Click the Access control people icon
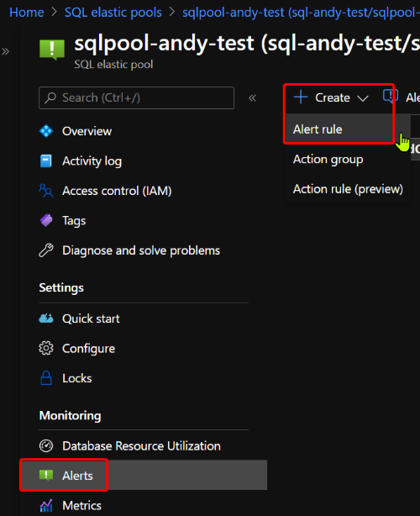420x516 pixels. [46, 191]
